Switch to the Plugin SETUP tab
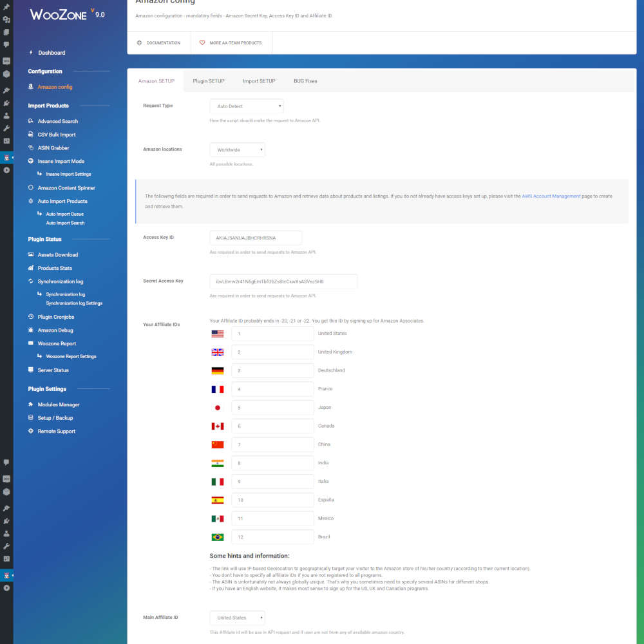Viewport: 644px width, 644px height. [208, 81]
